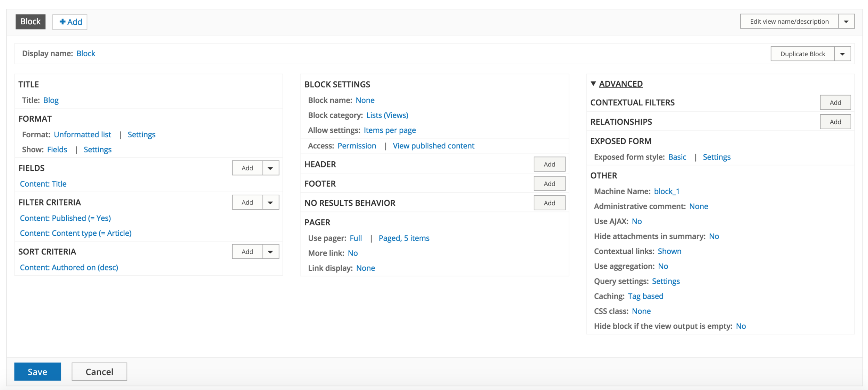Add a No Results Behavior item

(549, 203)
